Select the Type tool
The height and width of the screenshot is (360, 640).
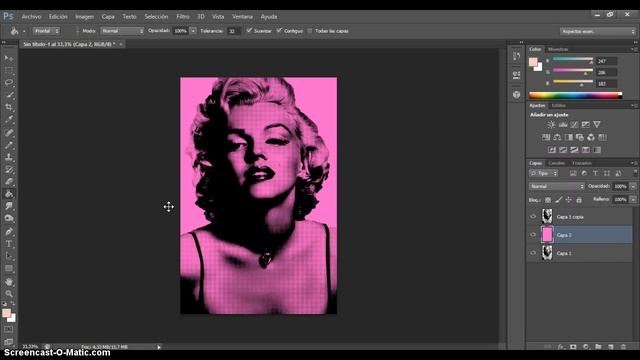[x=9, y=244]
